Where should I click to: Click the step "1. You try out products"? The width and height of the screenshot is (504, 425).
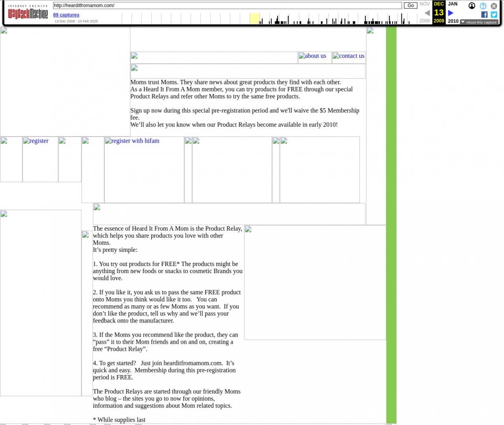tap(168, 271)
